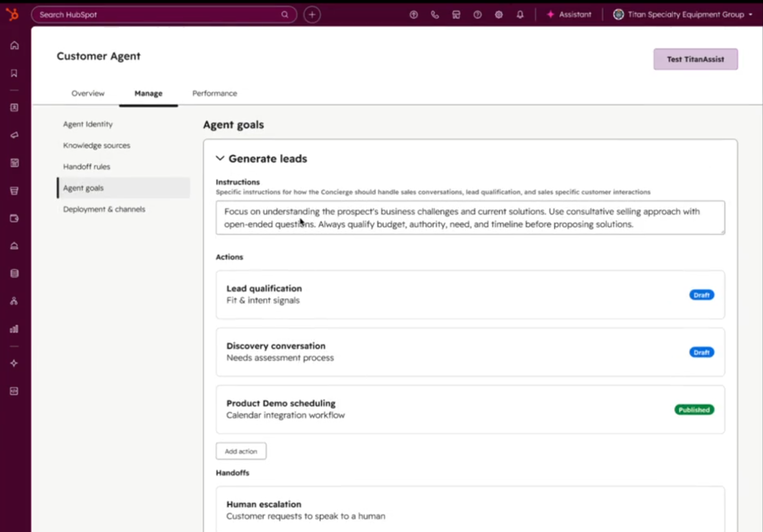Grab the Instructions textarea resize handle

click(722, 232)
